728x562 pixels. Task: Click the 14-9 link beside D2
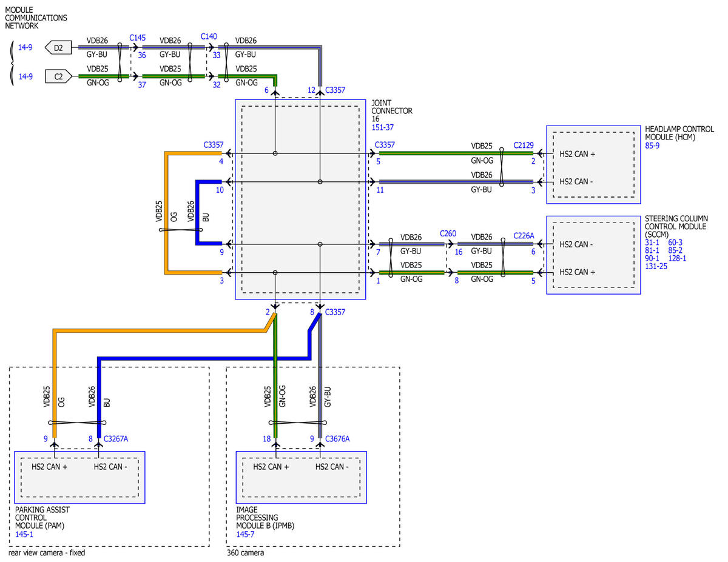click(x=25, y=47)
